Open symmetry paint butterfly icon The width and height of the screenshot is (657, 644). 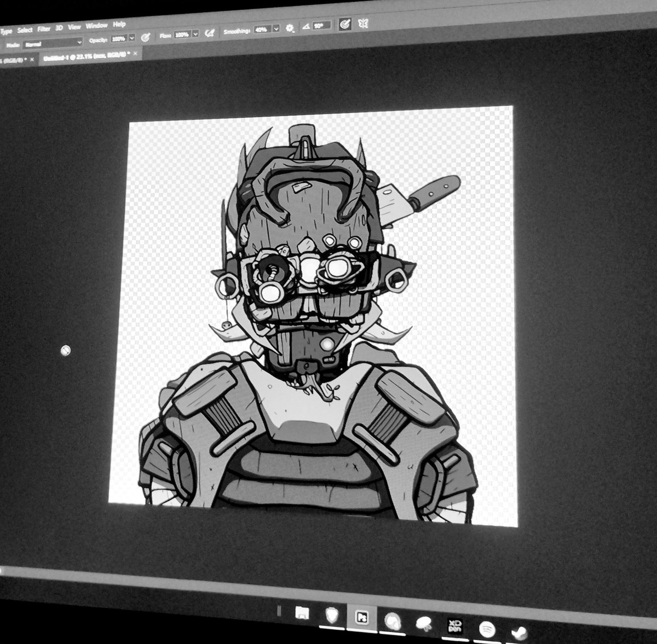[x=364, y=24]
